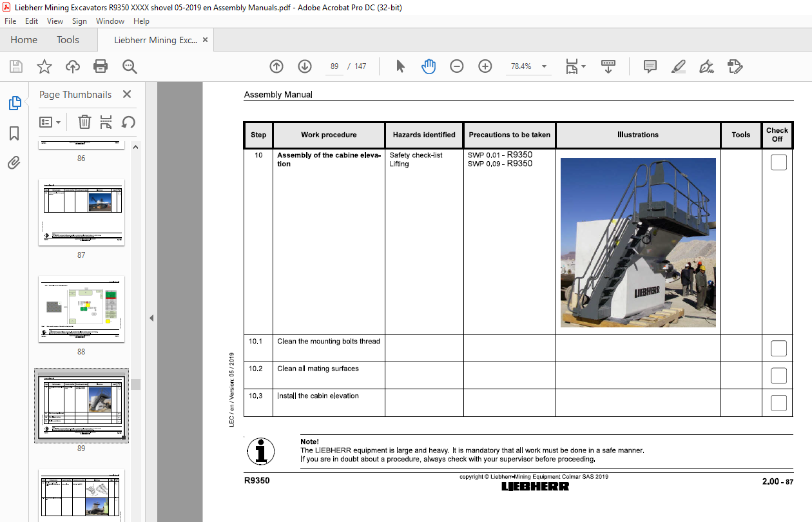Activate the Hand pan tool
This screenshot has height=522, width=812.
[429, 66]
